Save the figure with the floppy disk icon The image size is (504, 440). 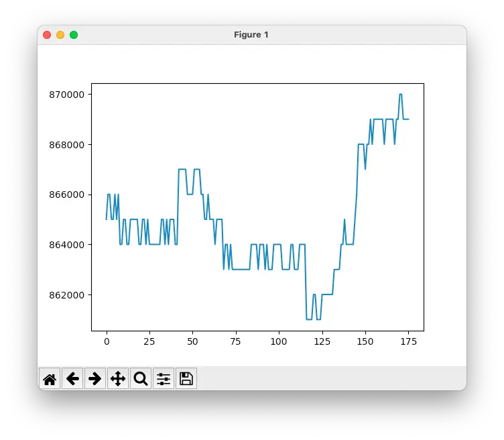[x=186, y=378]
